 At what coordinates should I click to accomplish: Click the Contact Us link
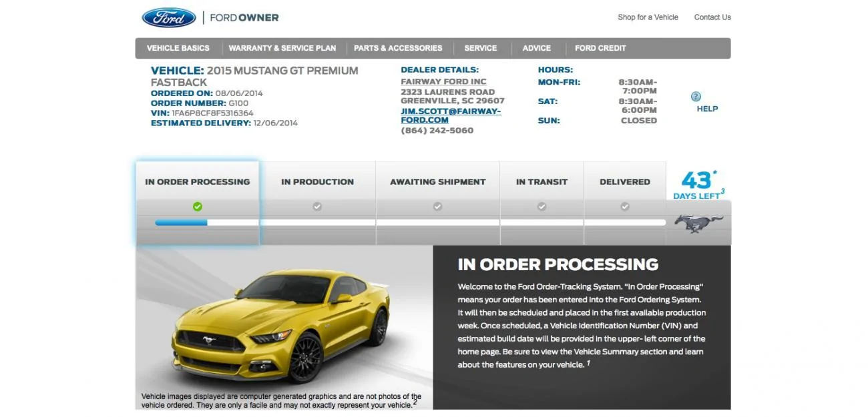(712, 17)
